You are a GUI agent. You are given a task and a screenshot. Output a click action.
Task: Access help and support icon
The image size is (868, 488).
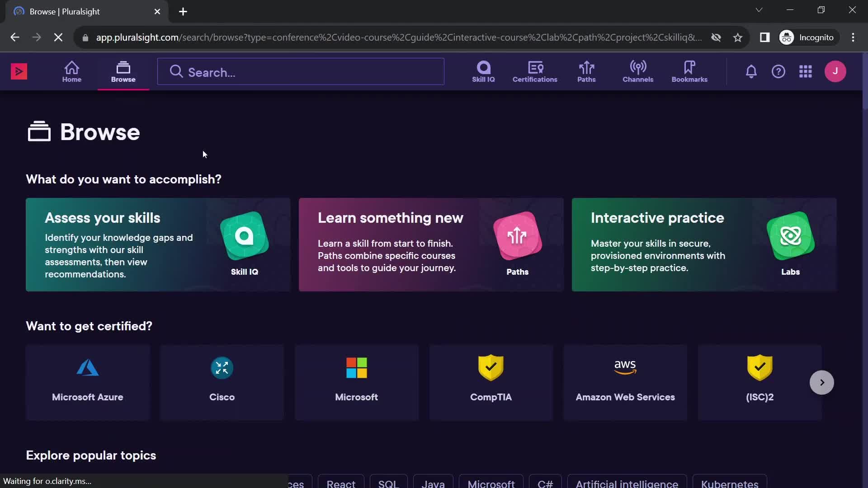tap(778, 71)
